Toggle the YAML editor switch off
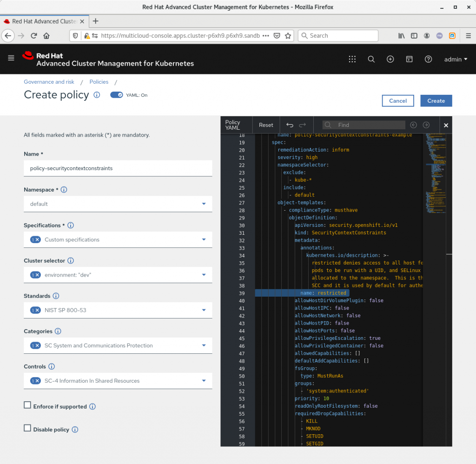Screen dimensions: 476x464 click(116, 95)
